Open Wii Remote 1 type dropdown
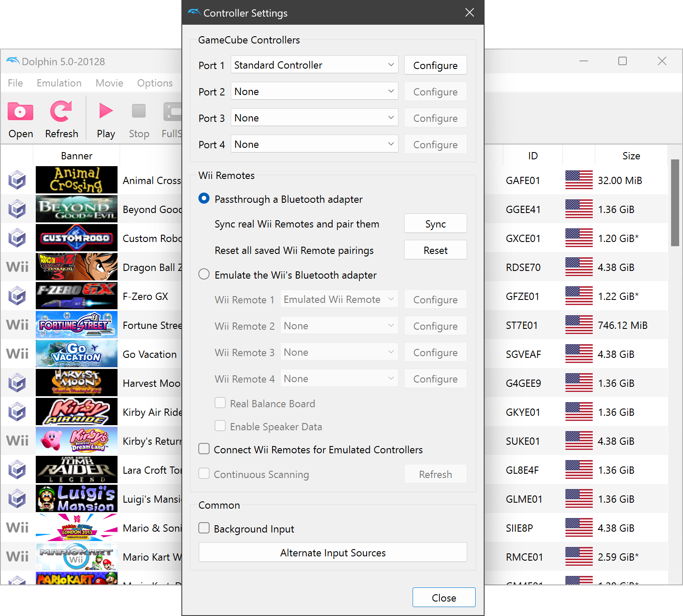 tap(339, 299)
